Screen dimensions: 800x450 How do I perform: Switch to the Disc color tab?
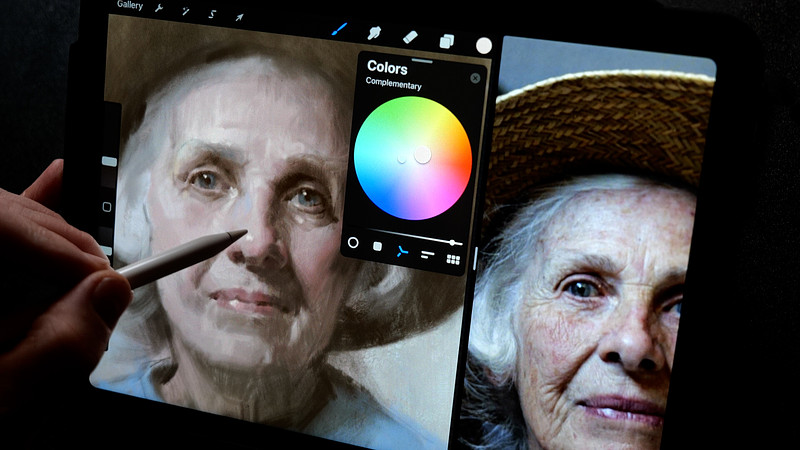click(353, 243)
